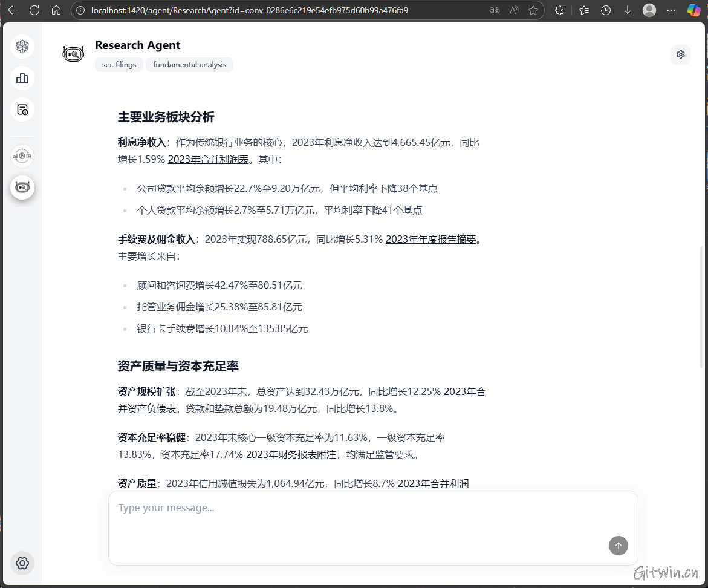The height and width of the screenshot is (588, 708).
Task: Open the browser 'Settings and more' three-dot menu
Action: pos(671,10)
